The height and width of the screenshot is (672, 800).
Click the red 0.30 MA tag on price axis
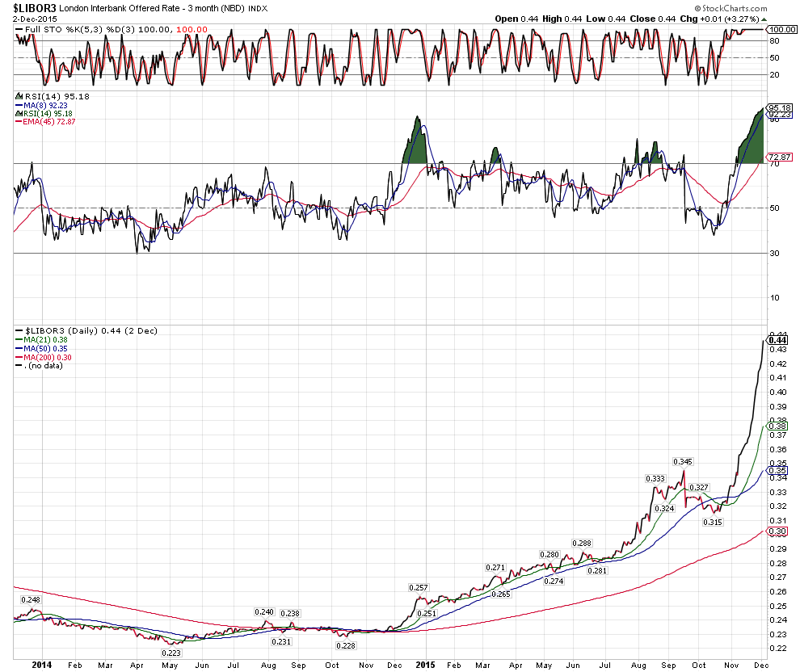777,531
